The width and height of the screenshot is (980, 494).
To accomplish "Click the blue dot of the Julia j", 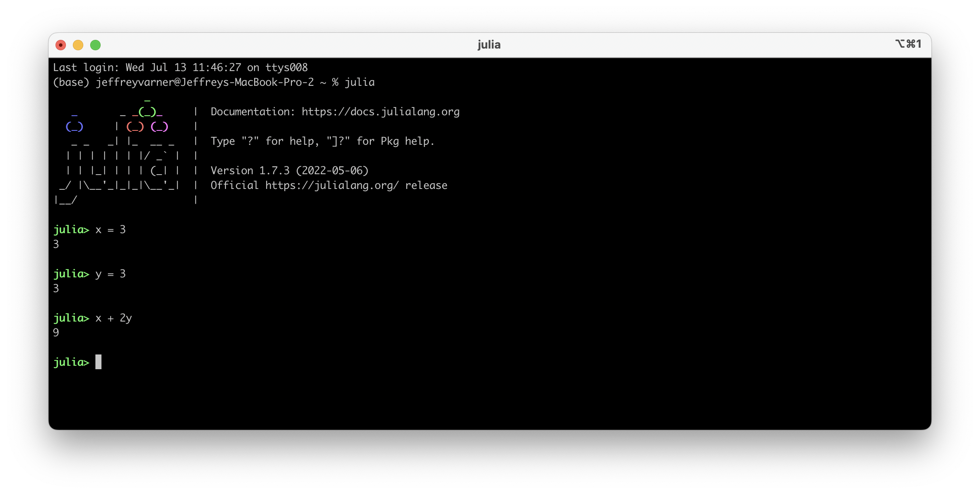I will coord(74,127).
